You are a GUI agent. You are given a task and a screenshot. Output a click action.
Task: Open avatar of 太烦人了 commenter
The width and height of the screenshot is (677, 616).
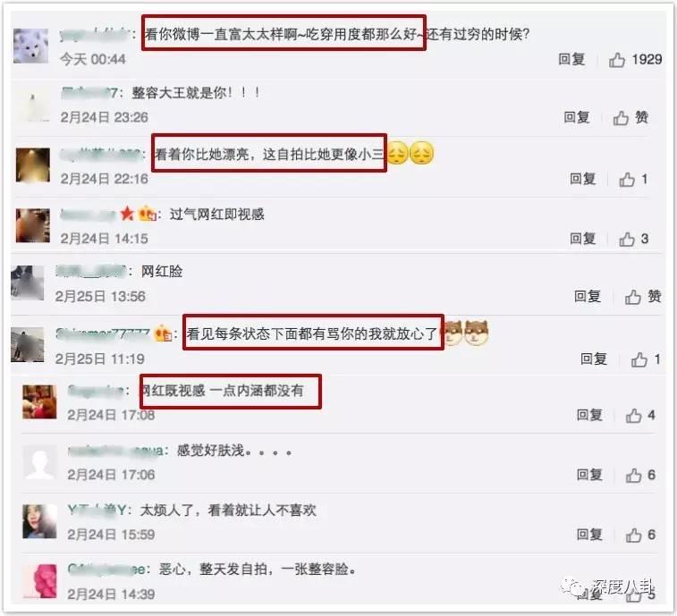pos(39,521)
